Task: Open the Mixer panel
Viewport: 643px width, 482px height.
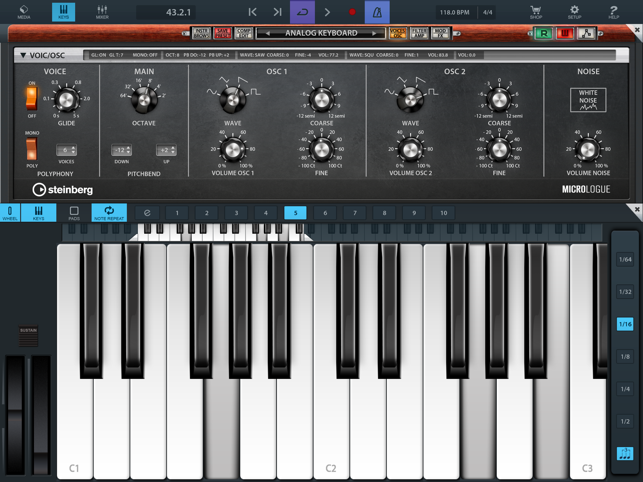Action: (102, 12)
